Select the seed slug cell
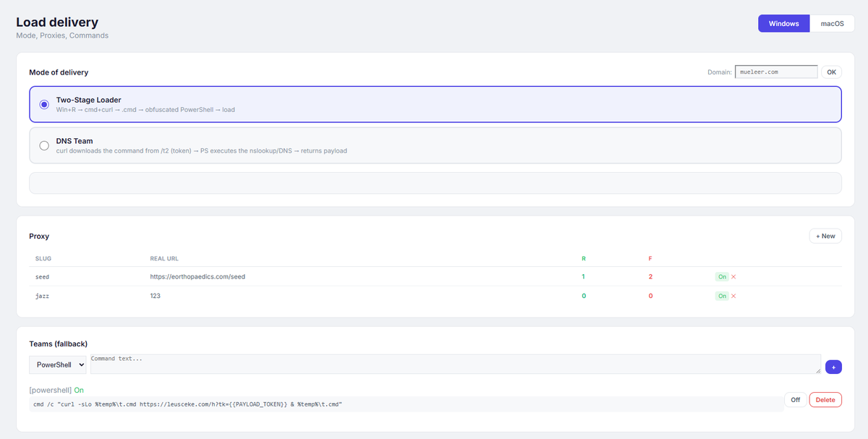 pyautogui.click(x=42, y=276)
